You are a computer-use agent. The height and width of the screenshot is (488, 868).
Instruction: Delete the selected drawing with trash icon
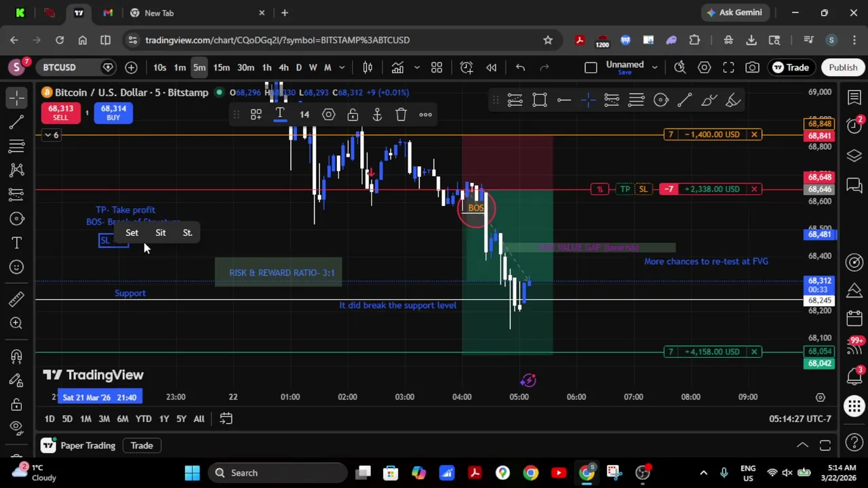401,115
